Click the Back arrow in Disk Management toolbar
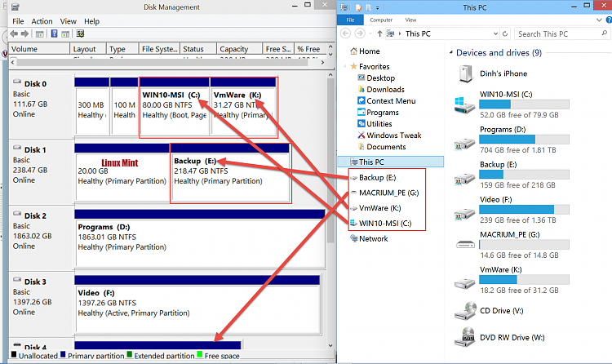 [x=14, y=34]
